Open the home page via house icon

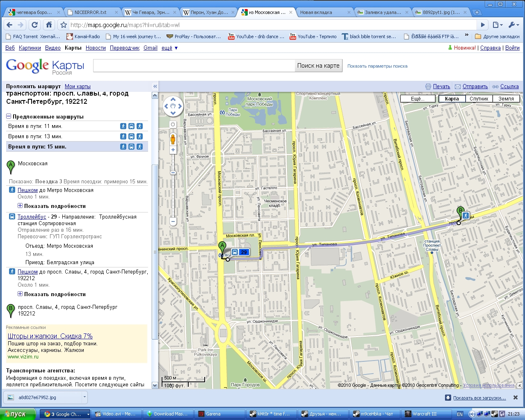coord(49,25)
